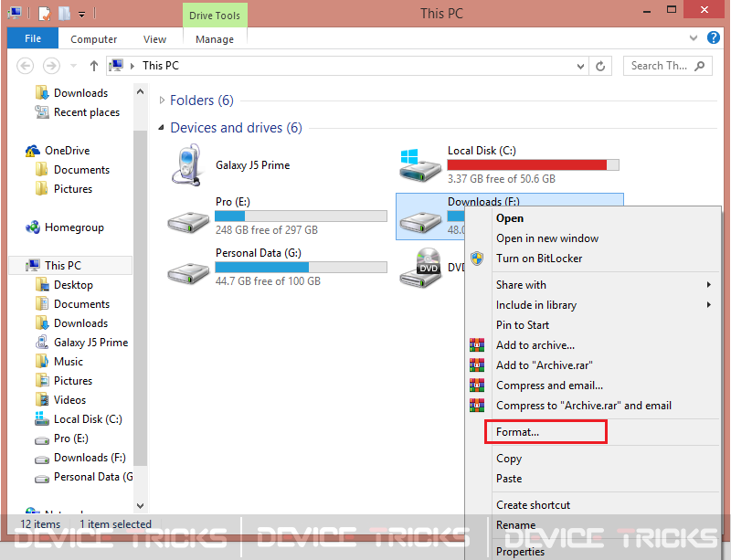
Task: Open the recent locations dropdown arrow
Action: [73, 66]
